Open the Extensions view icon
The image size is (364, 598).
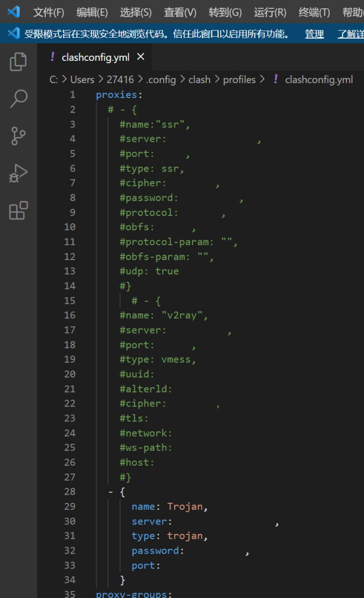tap(18, 211)
